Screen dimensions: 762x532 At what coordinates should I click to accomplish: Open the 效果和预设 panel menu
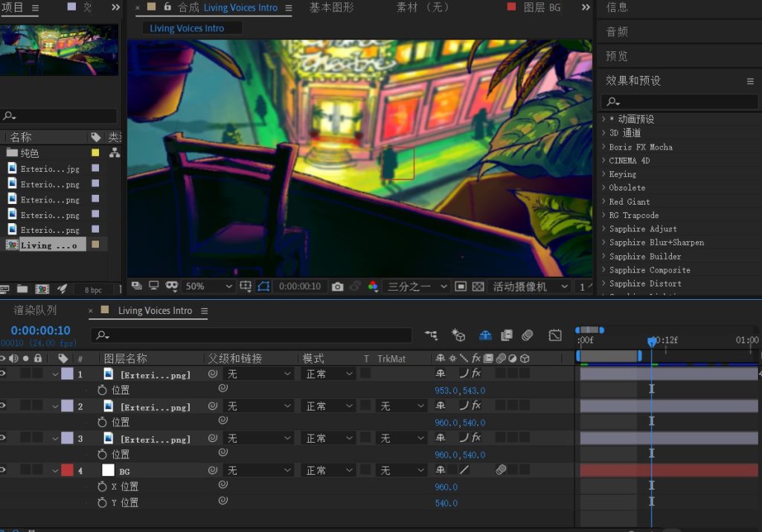pos(750,81)
